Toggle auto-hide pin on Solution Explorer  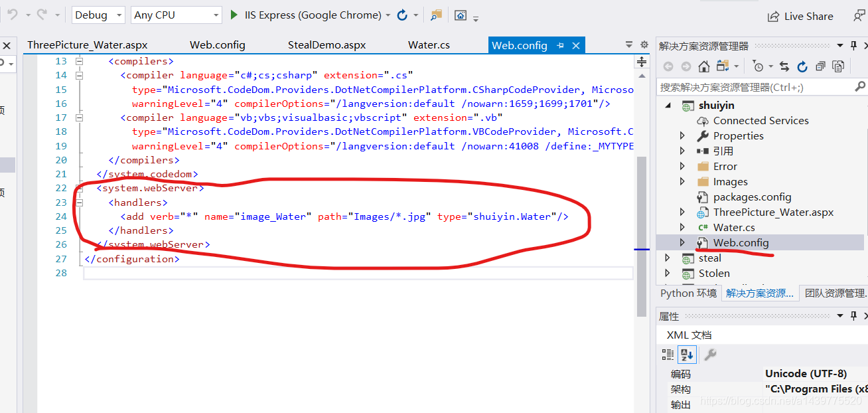(x=853, y=46)
